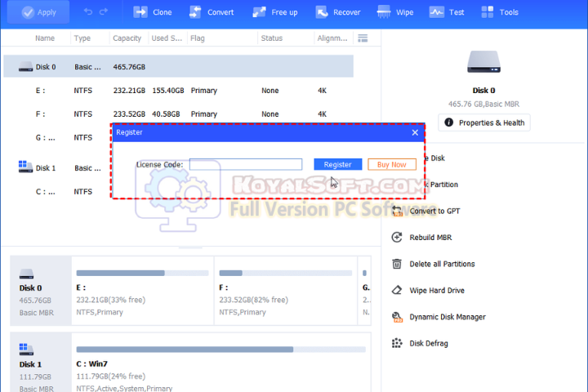The image size is (588, 392).
Task: Select the F: partition row
Action: [x=179, y=114]
